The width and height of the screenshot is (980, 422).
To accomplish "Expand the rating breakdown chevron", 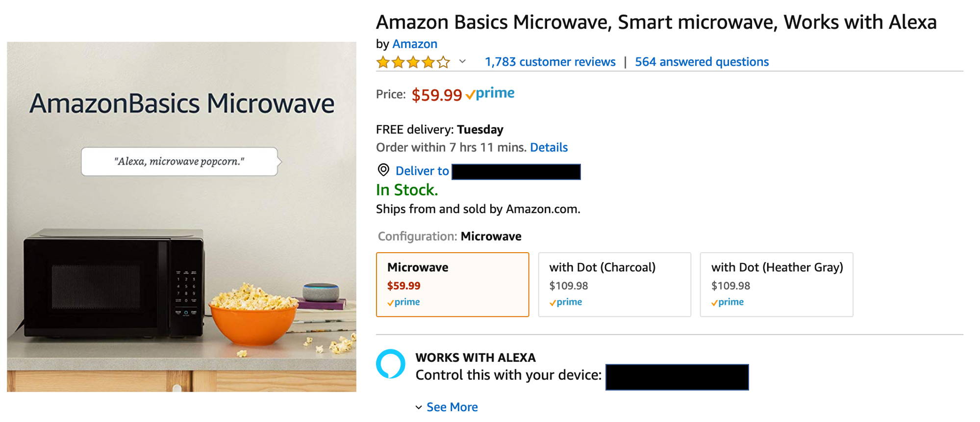I will tap(462, 62).
